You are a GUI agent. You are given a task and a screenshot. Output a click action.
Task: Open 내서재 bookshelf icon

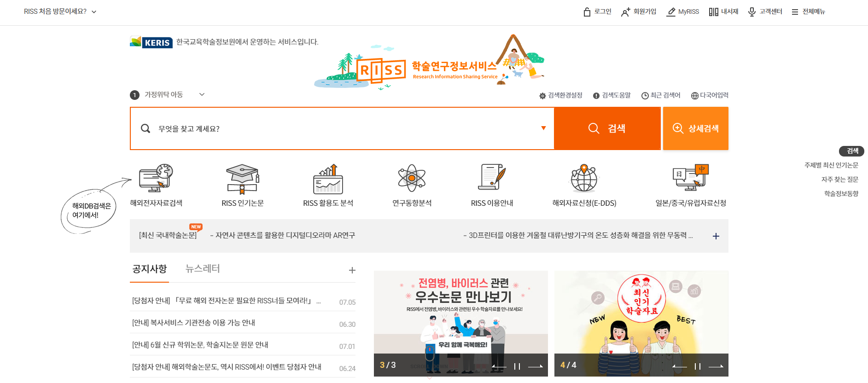[713, 12]
